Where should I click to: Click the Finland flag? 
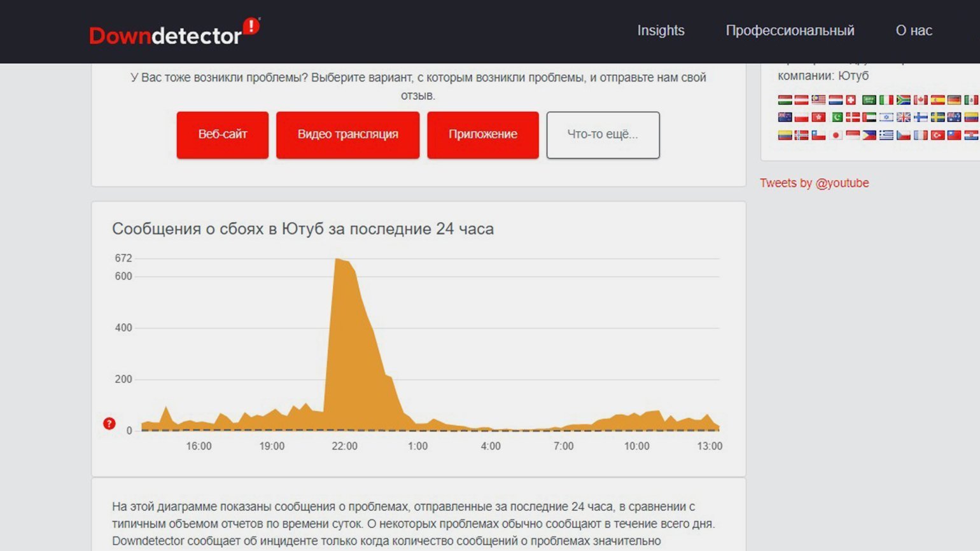coord(921,117)
